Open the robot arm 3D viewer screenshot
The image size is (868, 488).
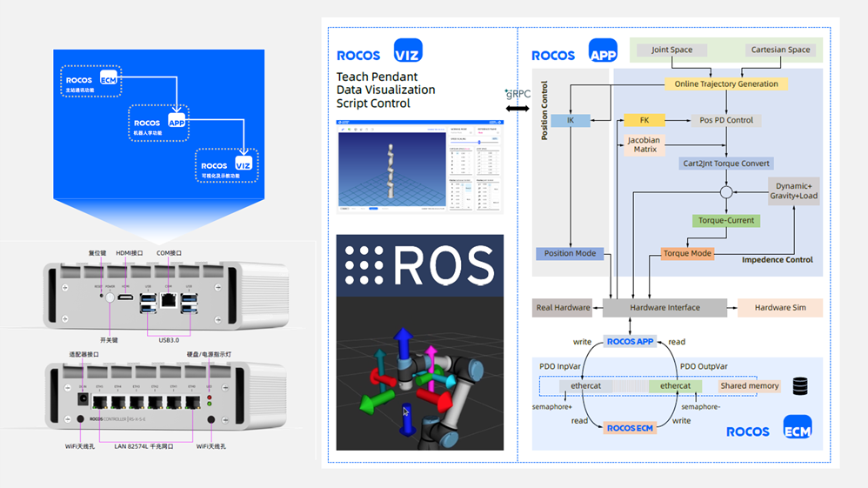(x=419, y=166)
